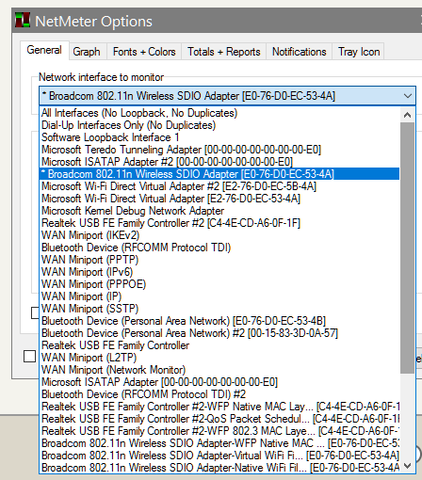The height and width of the screenshot is (480, 422).
Task: Select Realtek #2-WFP 802.3 MAC Layer entry
Action: point(220,431)
